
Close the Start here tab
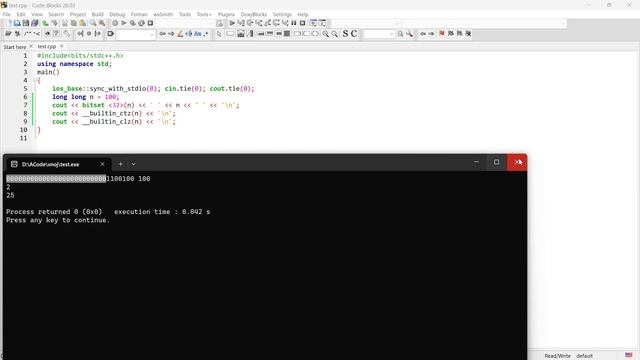31,46
